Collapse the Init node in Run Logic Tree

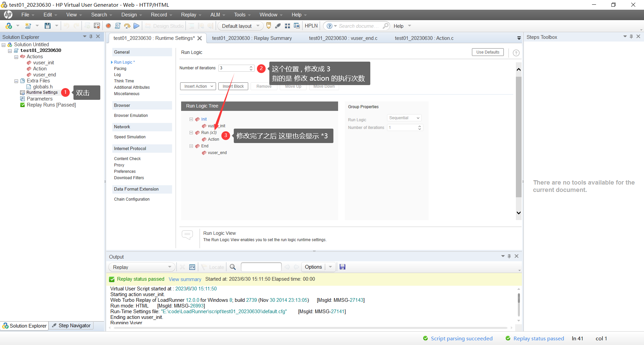point(191,119)
